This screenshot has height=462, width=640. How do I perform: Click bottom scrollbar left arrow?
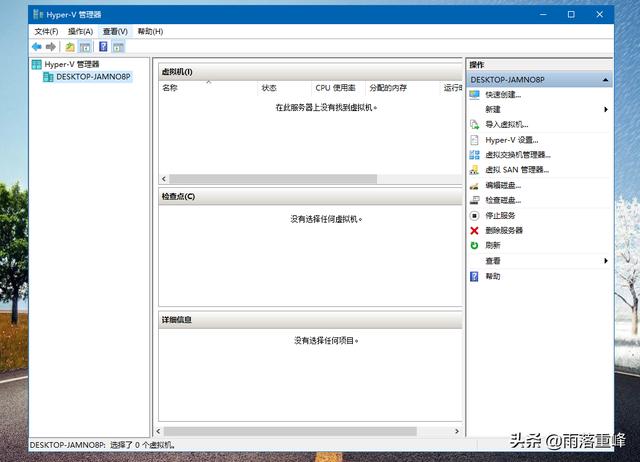click(x=159, y=431)
